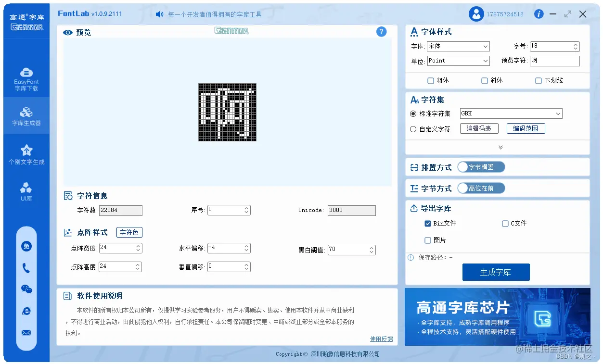Screen dimensions: 603x364
Task: Open the 个别文字生成 sidebar panel
Action: pos(26,154)
